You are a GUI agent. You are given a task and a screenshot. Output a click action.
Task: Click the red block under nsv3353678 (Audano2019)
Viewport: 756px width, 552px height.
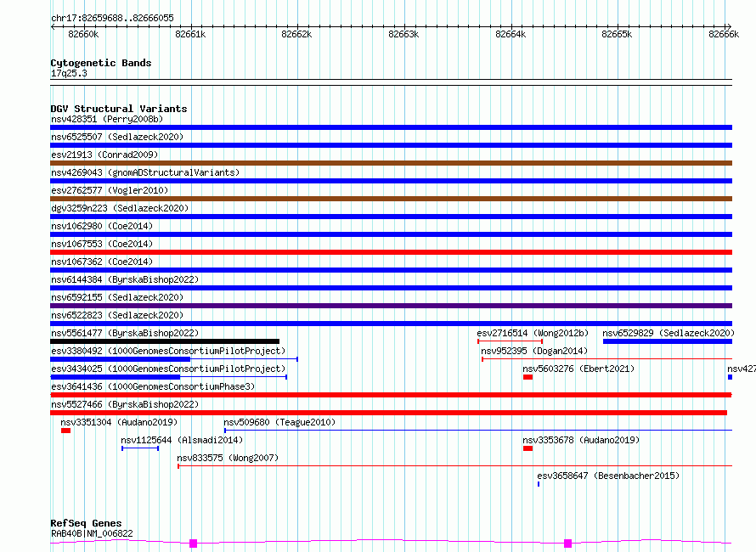coord(528,448)
